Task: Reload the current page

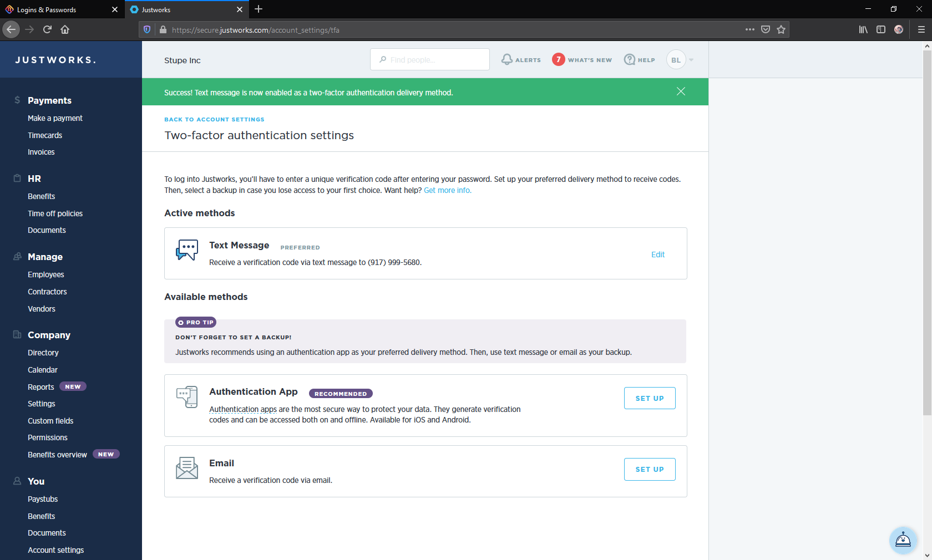Action: tap(47, 29)
